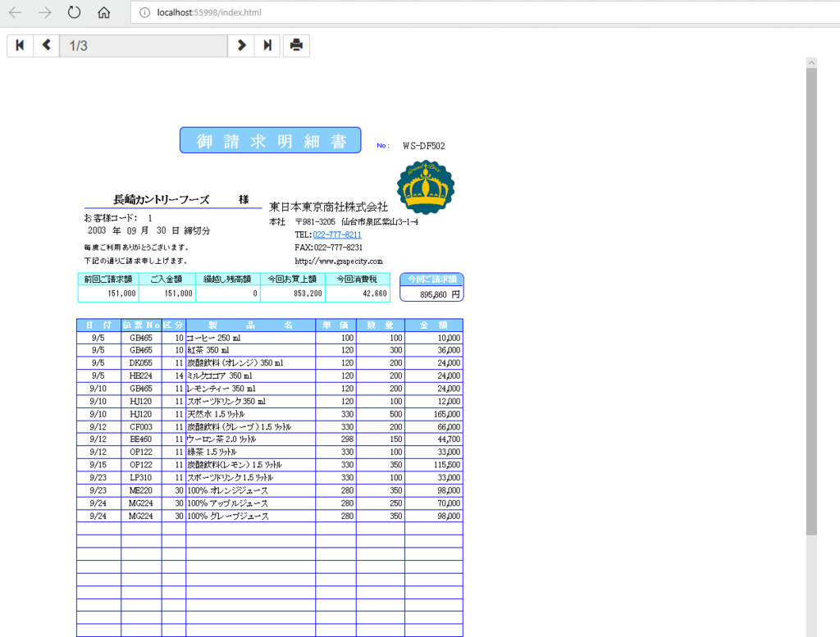Click the crown logo stamp
Viewport: 840px width, 637px height.
[x=426, y=188]
